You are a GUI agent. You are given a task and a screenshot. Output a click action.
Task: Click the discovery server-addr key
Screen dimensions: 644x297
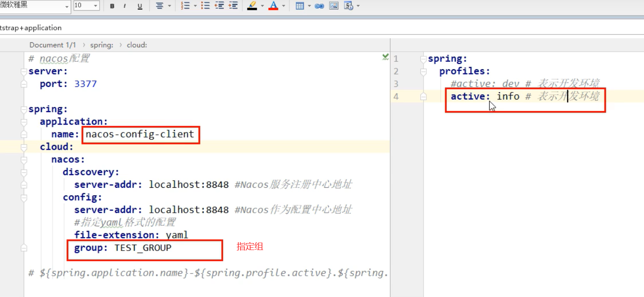click(108, 185)
